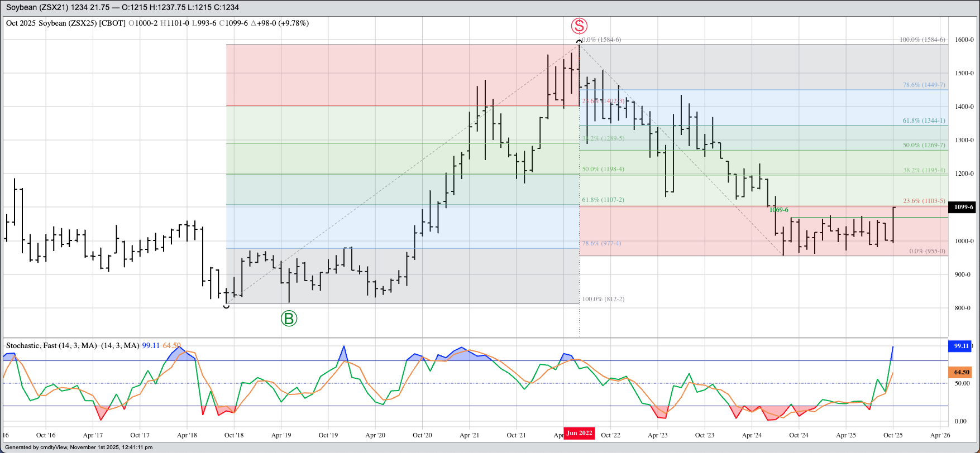This screenshot has height=453, width=980.
Task: Click the Oct '25 label on time axis
Action: (893, 435)
